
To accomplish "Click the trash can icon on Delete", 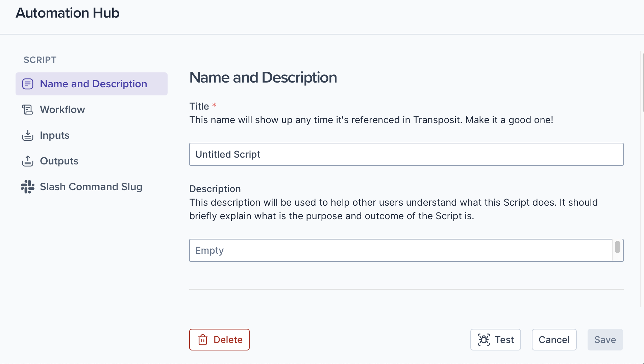I will pos(203,340).
